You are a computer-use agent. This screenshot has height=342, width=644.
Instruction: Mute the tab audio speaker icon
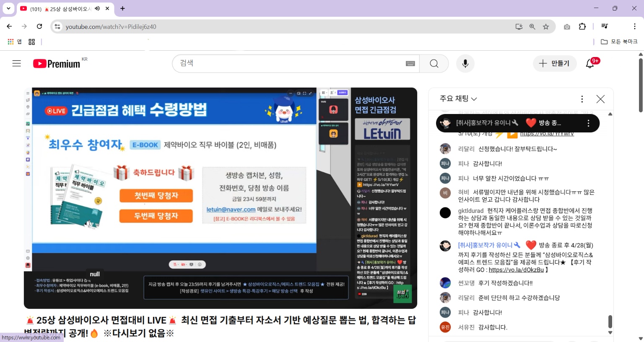tap(97, 8)
